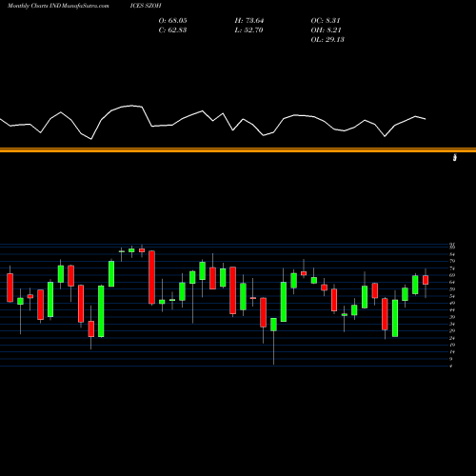Click the right end of white indicator line
This screenshot has height=476, width=476.
coord(426,119)
